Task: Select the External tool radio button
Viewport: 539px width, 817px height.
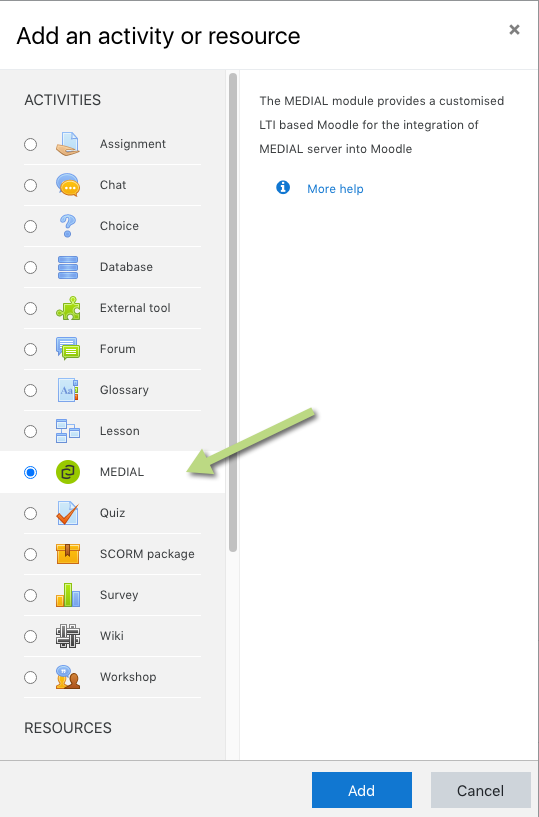Action: pos(31,308)
